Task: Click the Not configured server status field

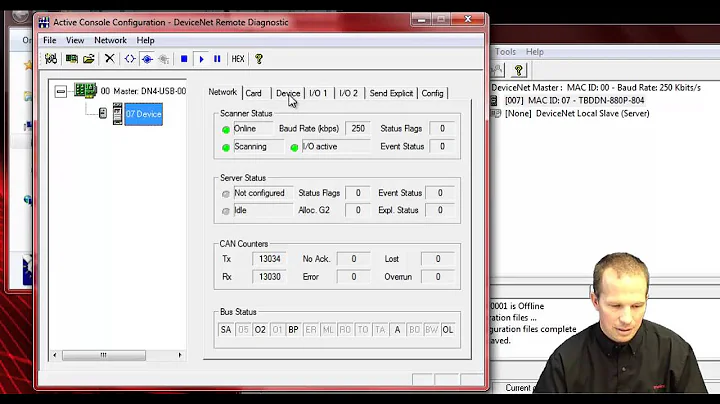Action: pos(263,193)
